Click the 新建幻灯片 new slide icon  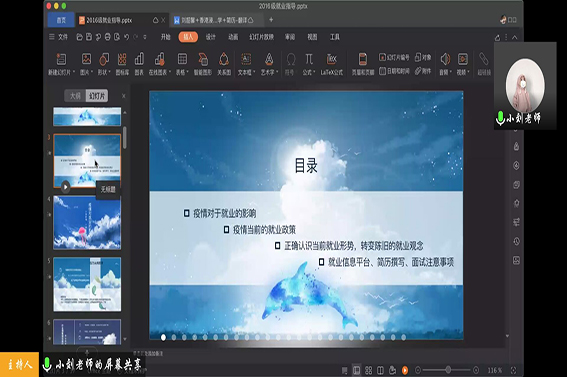61,59
